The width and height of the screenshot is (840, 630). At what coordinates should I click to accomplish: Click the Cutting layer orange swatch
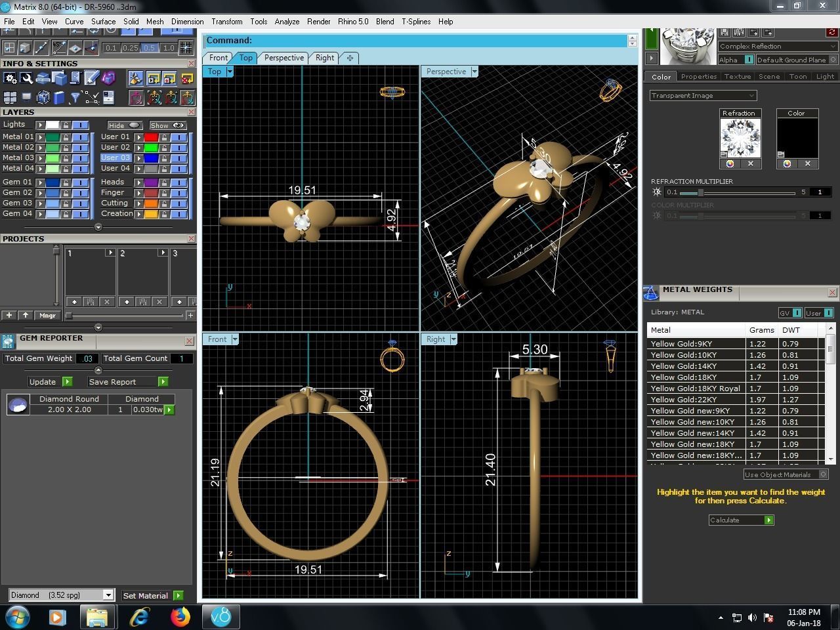tap(151, 203)
